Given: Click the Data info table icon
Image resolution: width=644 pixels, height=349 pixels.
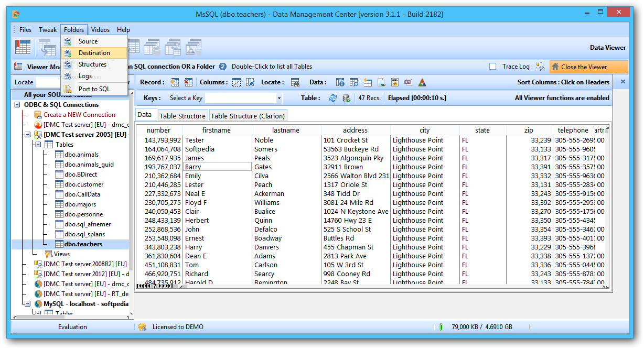Looking at the screenshot, I should point(340,82).
